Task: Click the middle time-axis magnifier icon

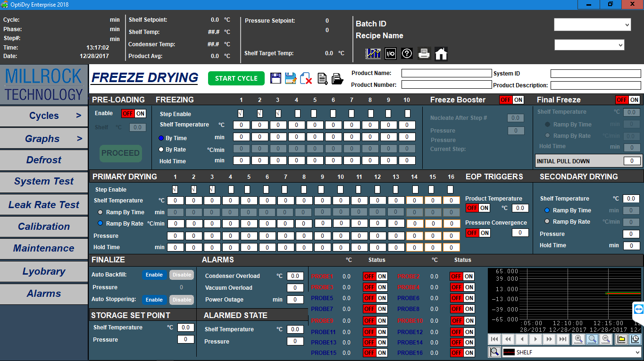Action: click(x=592, y=339)
